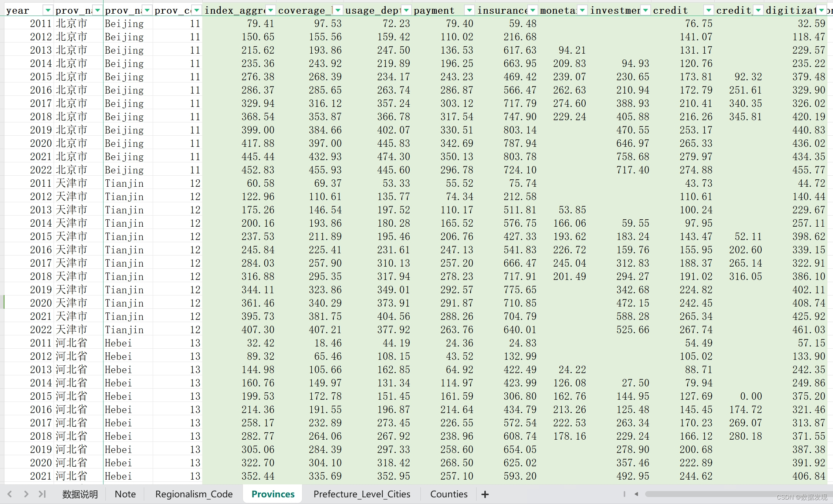Go to previous sheet tab arrow

click(x=10, y=494)
